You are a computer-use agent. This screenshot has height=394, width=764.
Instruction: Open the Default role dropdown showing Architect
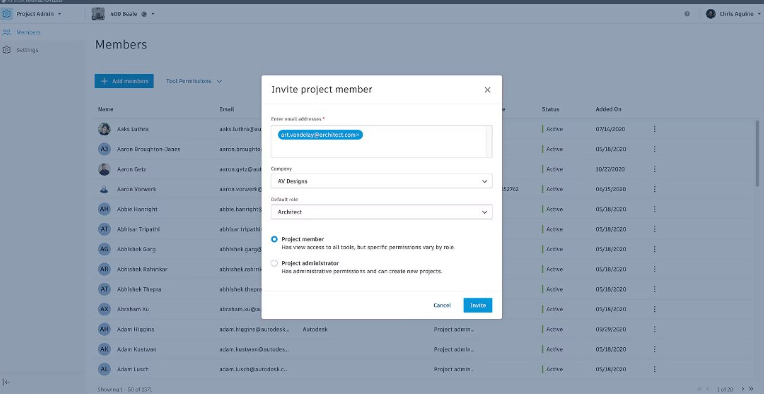(382, 212)
